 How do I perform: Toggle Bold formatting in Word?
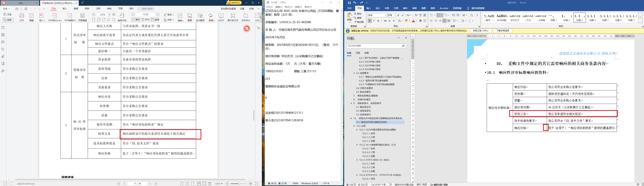(370, 21)
